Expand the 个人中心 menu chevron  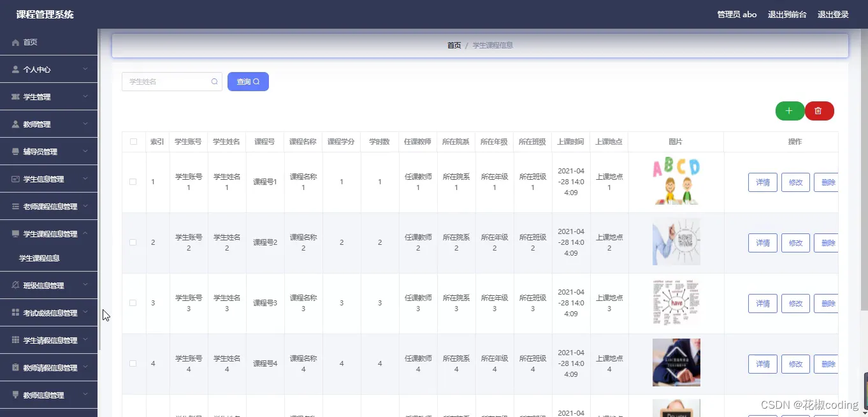pos(85,69)
